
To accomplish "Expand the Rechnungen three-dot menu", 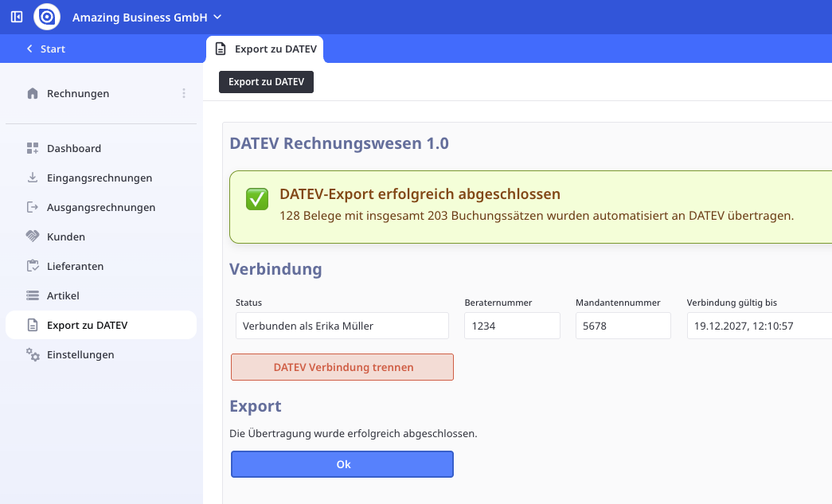I will pos(184,92).
